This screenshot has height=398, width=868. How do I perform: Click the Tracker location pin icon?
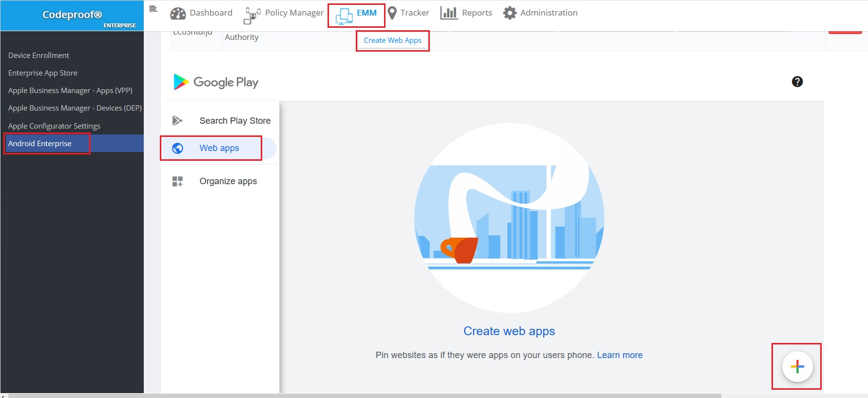click(392, 13)
